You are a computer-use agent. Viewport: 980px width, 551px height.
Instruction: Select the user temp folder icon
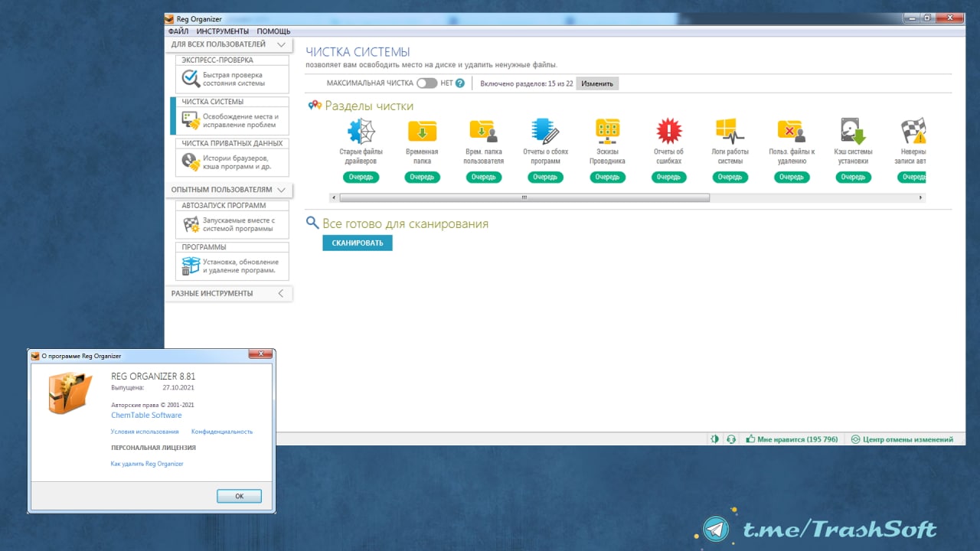pos(483,132)
